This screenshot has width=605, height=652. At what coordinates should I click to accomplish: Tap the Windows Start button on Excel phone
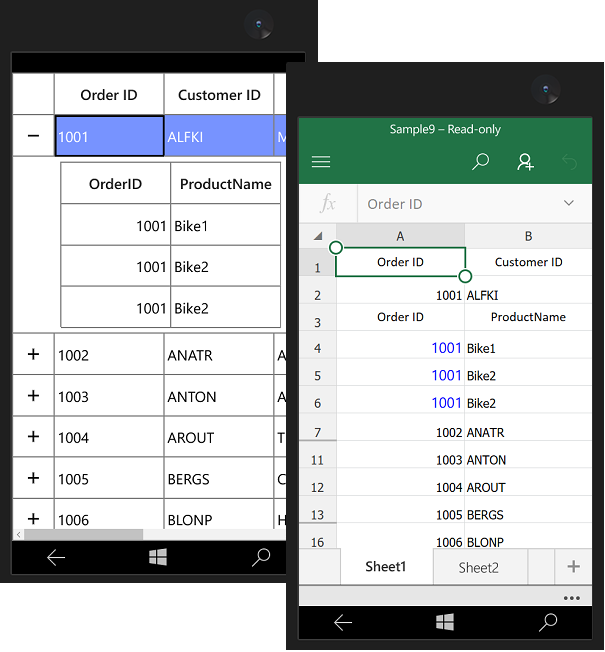(x=445, y=622)
